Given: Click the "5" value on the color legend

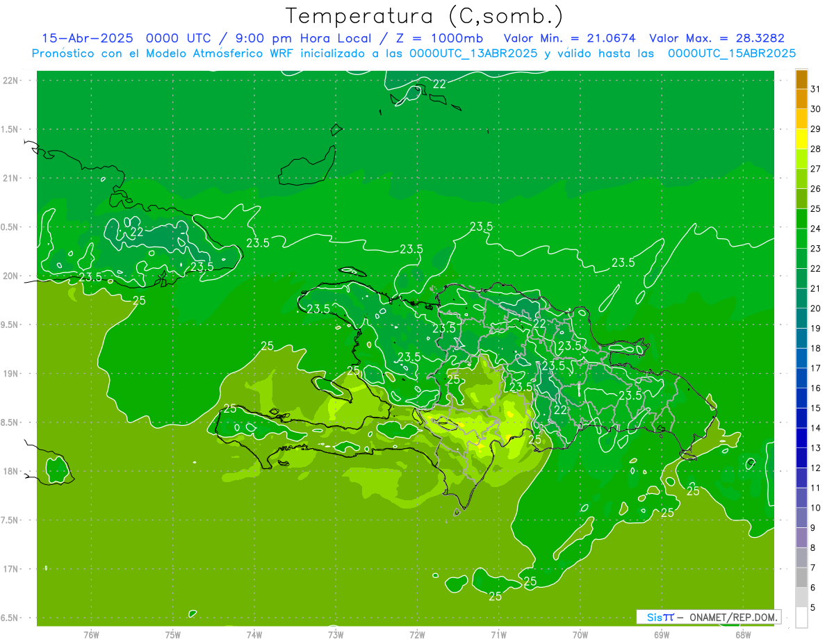Looking at the screenshot, I should pos(814,608).
